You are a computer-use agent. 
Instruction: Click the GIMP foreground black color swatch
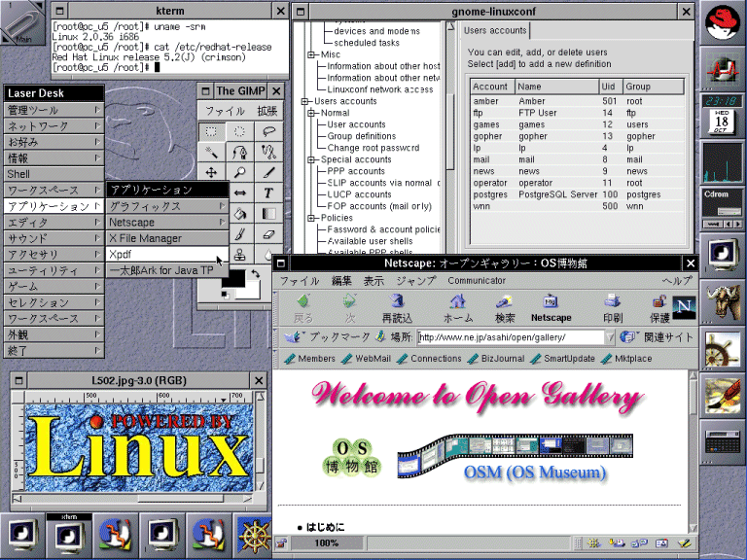pos(232,278)
